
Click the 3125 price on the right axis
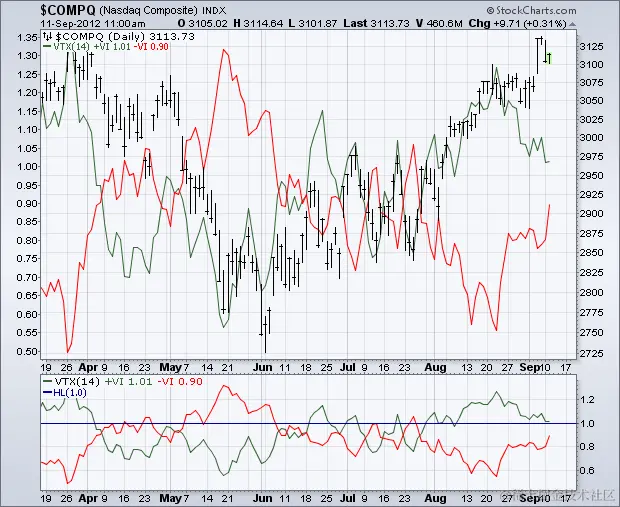pos(592,46)
